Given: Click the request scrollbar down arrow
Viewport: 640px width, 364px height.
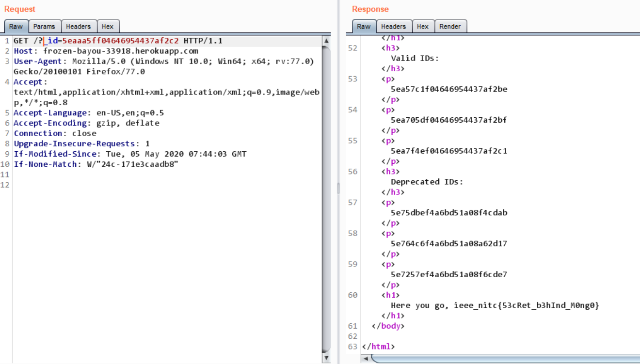Looking at the screenshot, I should (326, 358).
